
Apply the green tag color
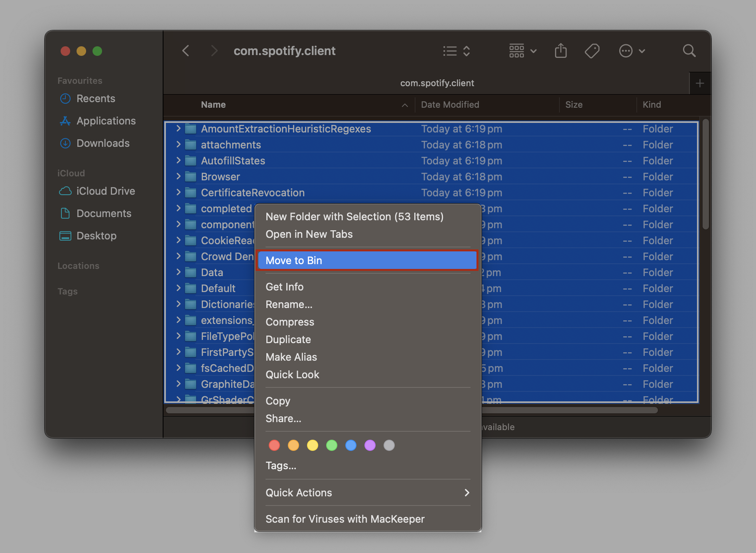coord(332,445)
